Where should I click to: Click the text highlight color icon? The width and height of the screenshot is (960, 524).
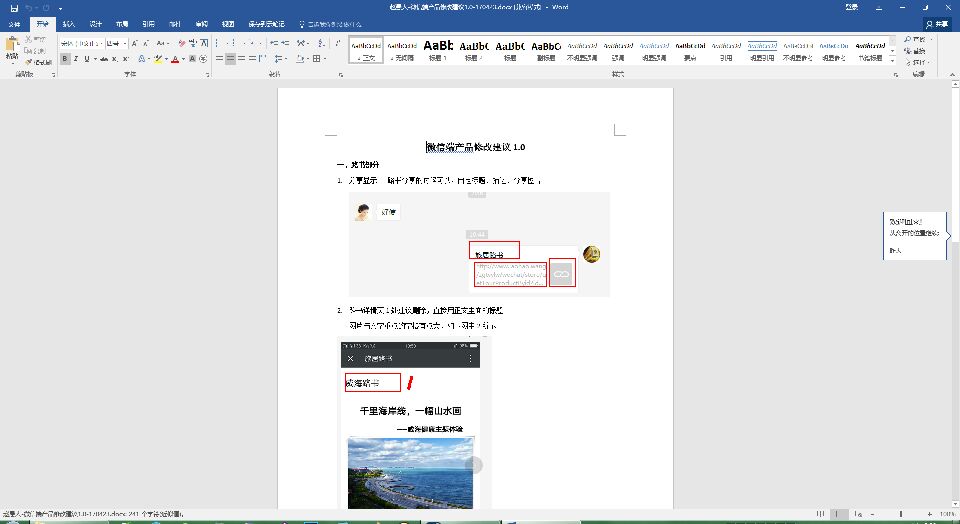click(x=157, y=59)
